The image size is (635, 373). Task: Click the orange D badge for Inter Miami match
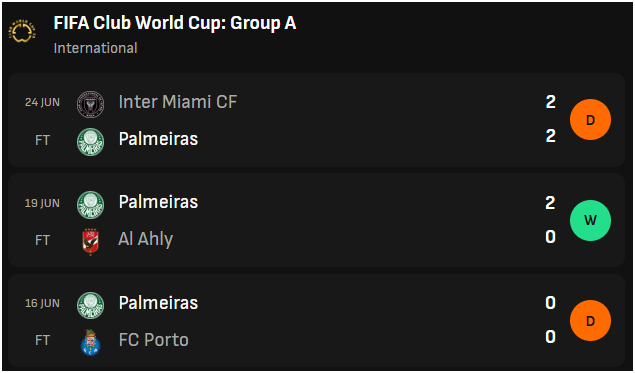pyautogui.click(x=590, y=120)
